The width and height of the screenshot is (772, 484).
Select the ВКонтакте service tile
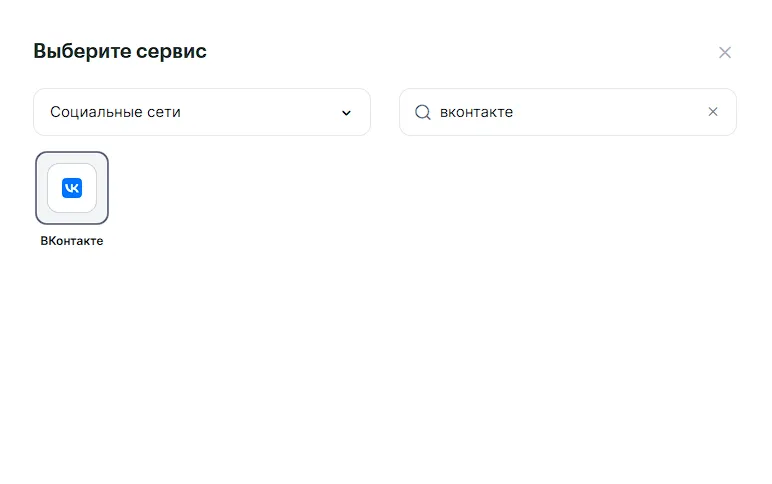coord(72,188)
